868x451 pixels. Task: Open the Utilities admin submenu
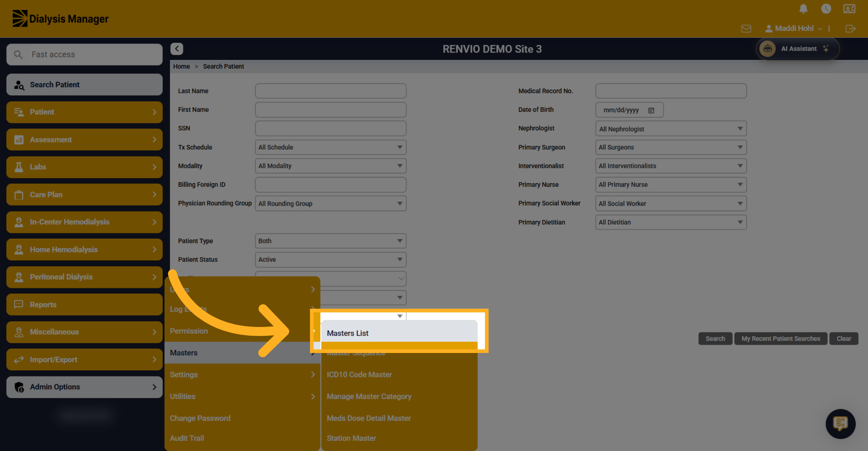pyautogui.click(x=242, y=396)
